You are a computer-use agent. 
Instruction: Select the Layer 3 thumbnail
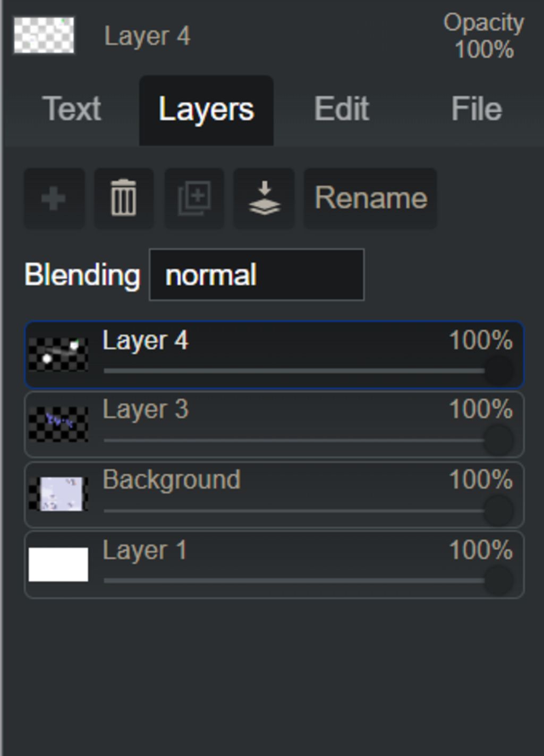coord(58,424)
